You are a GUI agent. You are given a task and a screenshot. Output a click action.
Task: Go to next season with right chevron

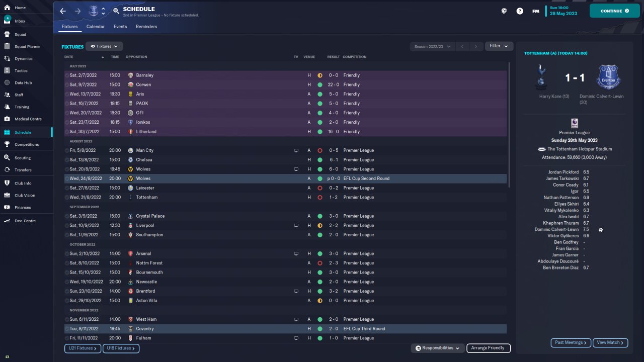click(x=476, y=46)
